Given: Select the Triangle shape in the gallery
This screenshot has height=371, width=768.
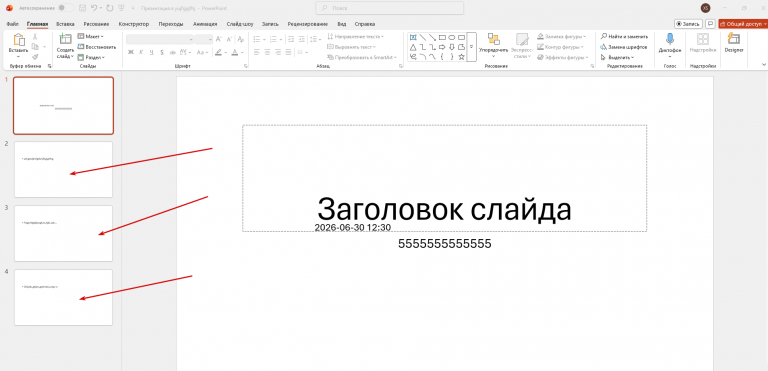Looking at the screenshot, I should (x=413, y=47).
